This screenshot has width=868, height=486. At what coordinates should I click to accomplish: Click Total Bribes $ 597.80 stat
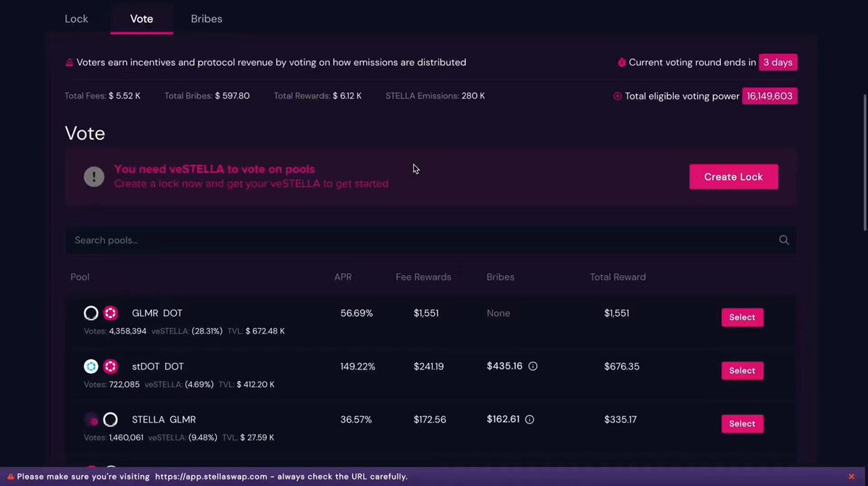(x=207, y=96)
